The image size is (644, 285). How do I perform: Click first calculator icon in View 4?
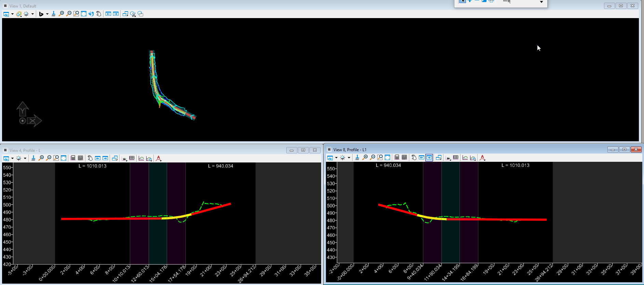click(73, 158)
